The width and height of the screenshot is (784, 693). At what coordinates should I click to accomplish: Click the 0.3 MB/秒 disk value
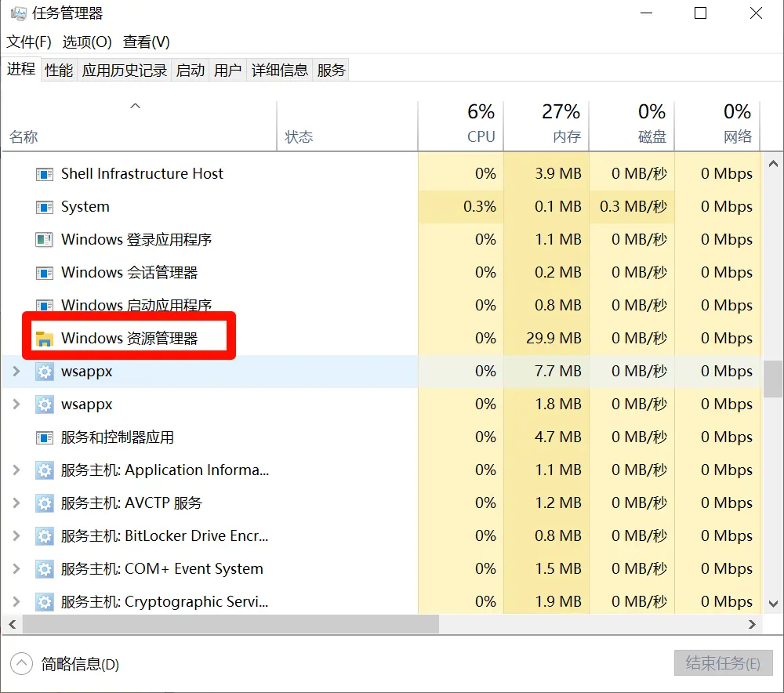[x=633, y=207]
